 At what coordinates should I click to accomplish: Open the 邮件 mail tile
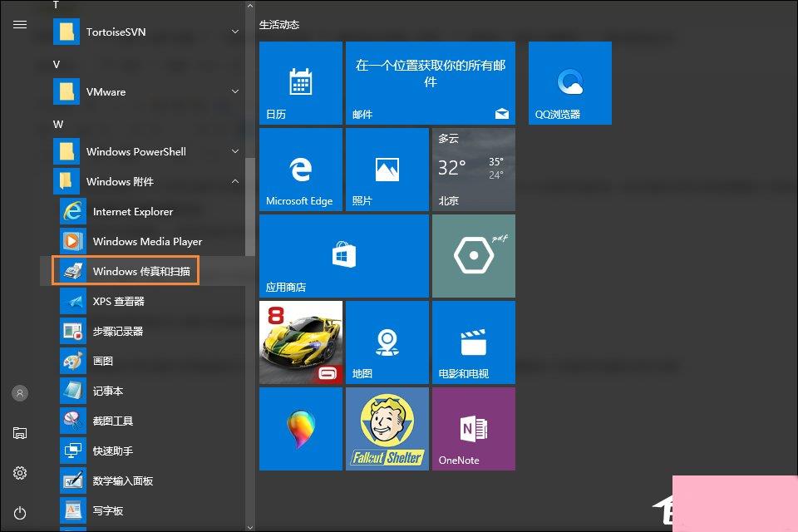(431, 83)
